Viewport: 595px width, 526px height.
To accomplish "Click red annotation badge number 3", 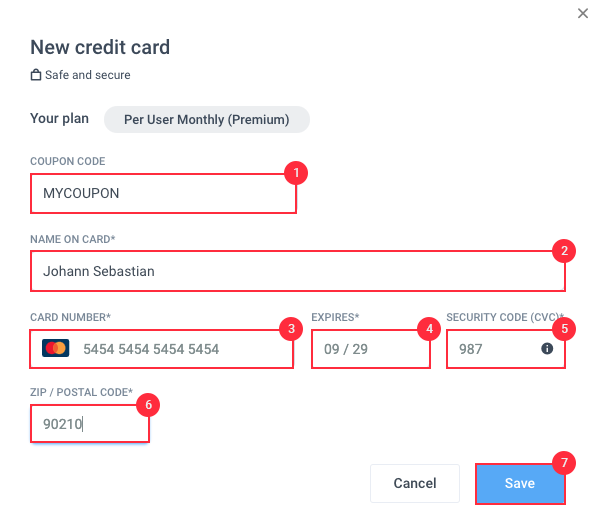I will click(291, 329).
